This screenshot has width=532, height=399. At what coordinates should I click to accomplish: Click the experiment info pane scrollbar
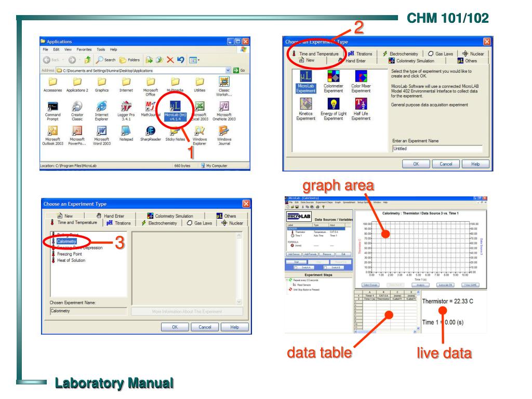click(x=239, y=268)
